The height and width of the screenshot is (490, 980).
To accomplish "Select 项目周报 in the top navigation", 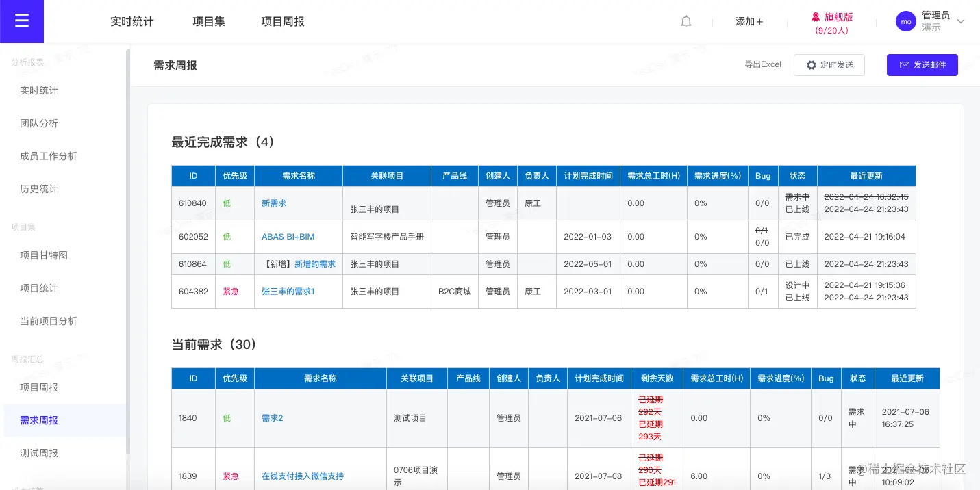I will (x=282, y=21).
